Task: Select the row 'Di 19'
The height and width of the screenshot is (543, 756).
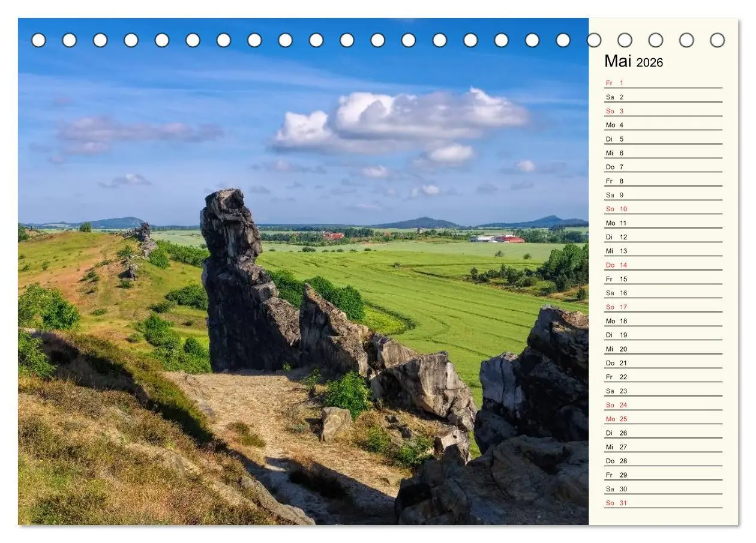Action: coord(664,335)
